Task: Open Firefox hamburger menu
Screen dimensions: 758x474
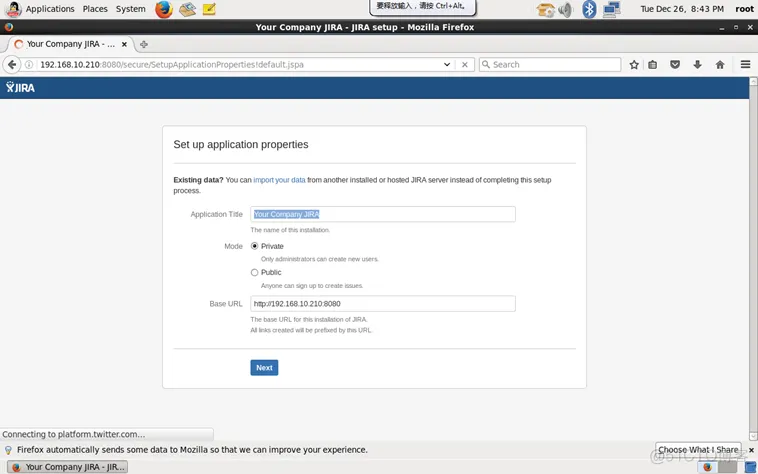Action: tap(745, 64)
